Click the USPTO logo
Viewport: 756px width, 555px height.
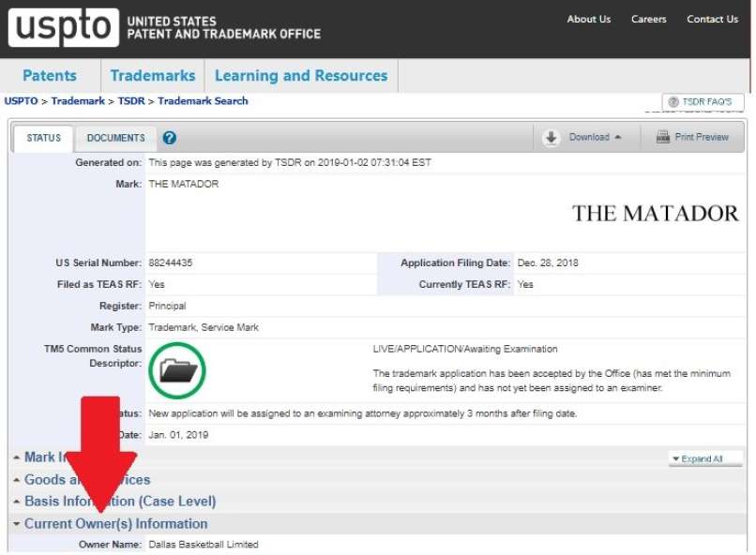pos(63,27)
